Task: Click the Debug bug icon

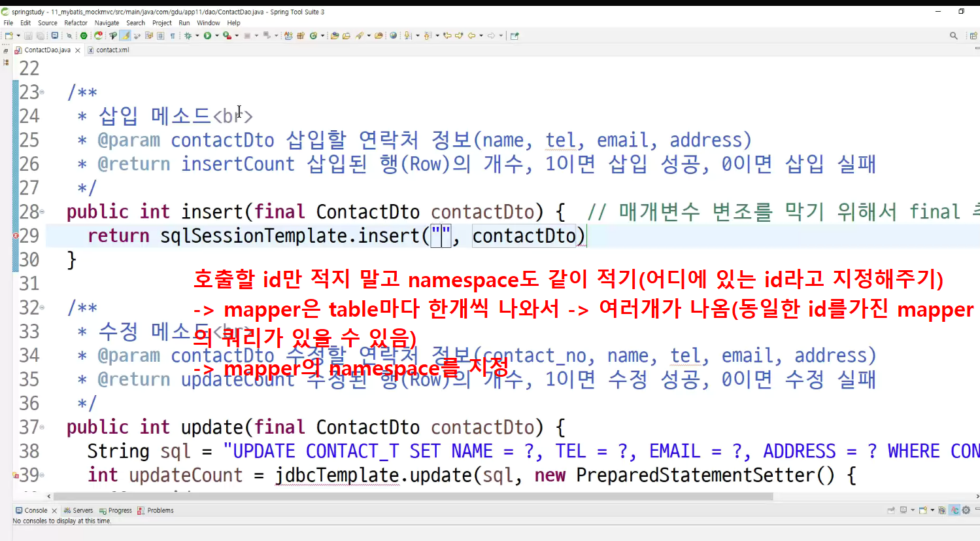Action: click(188, 36)
